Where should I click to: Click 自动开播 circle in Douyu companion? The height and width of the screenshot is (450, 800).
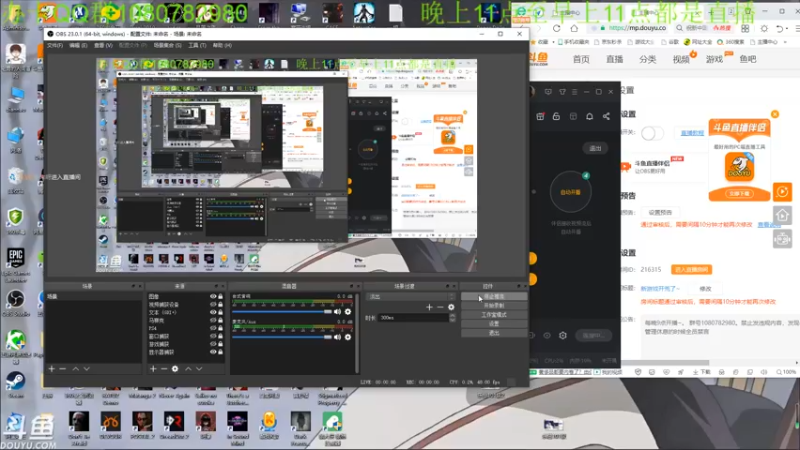570,192
